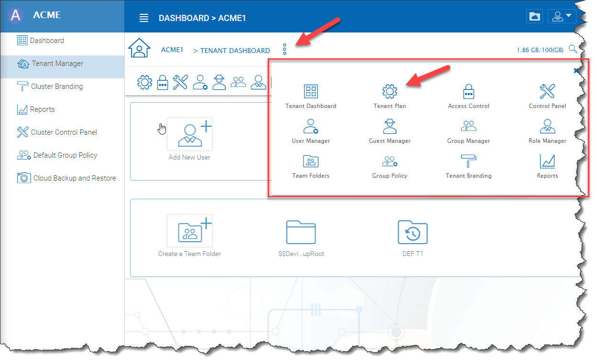Open Tenant Dashboard in the popup menu

point(311,97)
